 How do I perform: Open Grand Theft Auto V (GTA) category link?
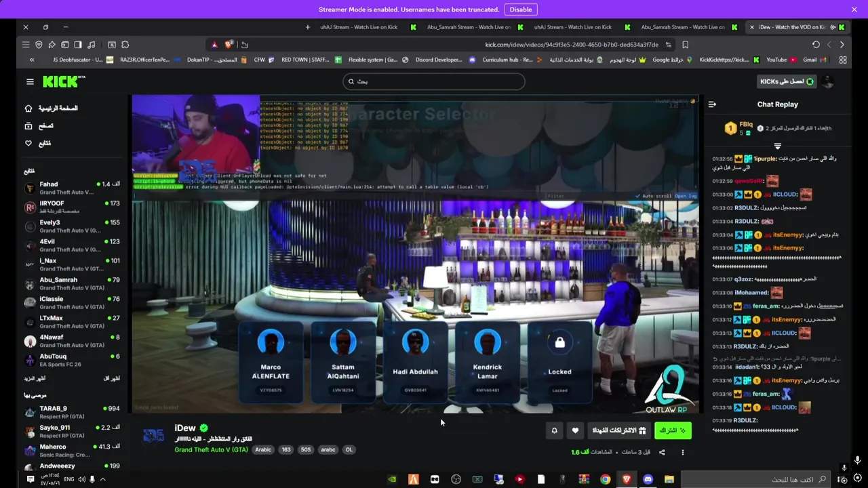(211, 449)
